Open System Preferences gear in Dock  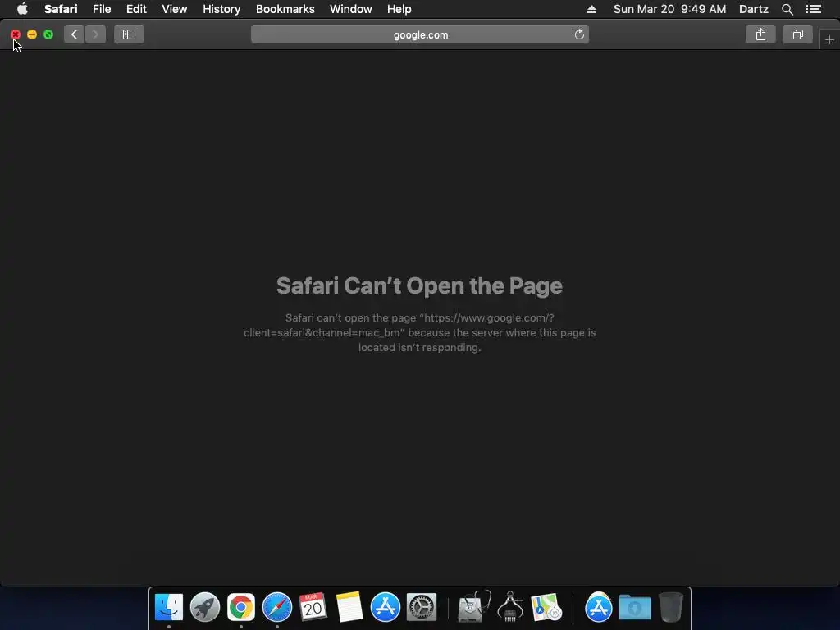click(x=422, y=607)
